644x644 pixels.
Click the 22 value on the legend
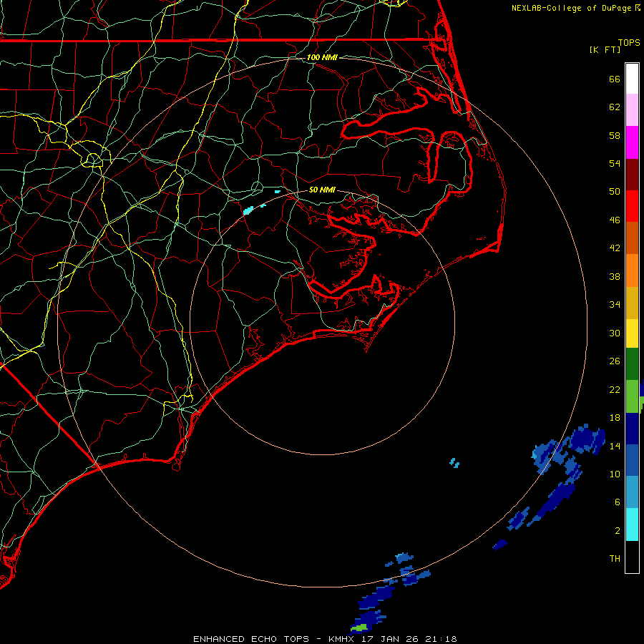click(615, 389)
